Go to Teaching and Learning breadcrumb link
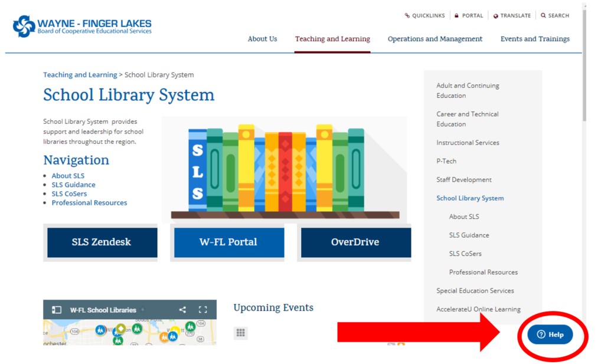 coord(80,75)
